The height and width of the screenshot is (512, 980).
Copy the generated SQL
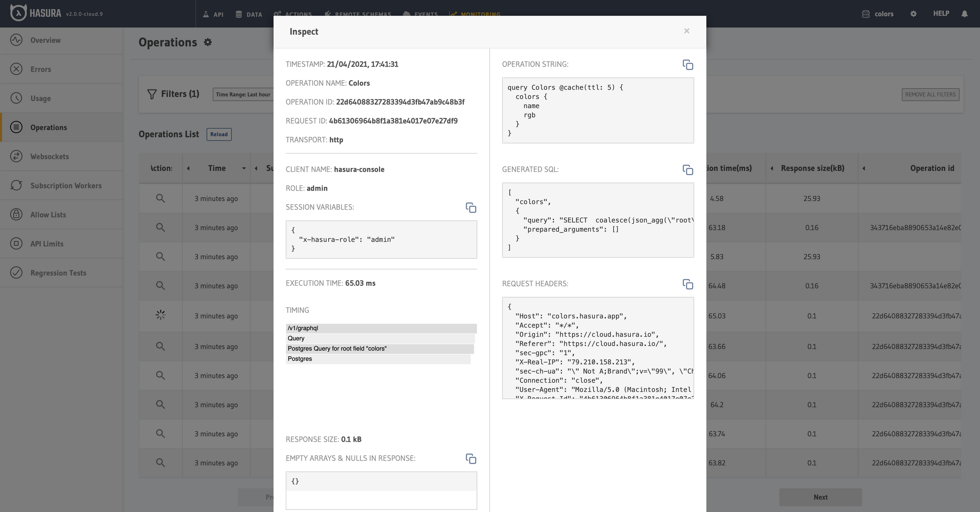688,170
